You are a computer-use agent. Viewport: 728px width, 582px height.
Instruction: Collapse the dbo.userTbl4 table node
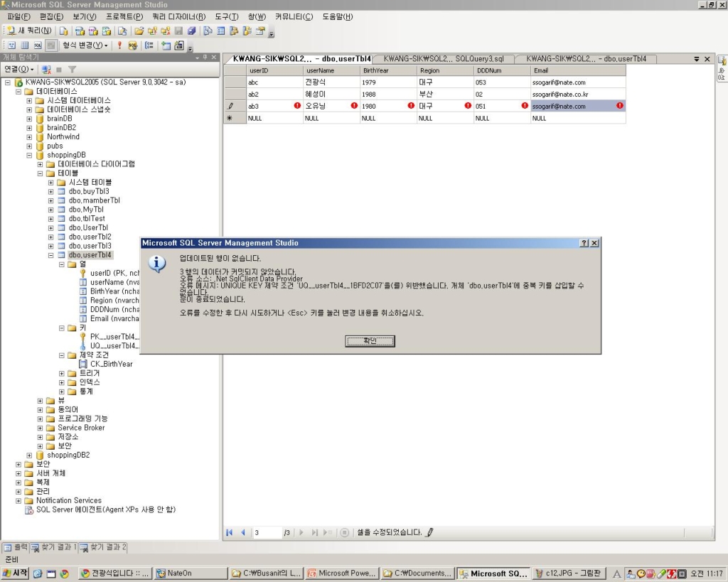click(51, 255)
